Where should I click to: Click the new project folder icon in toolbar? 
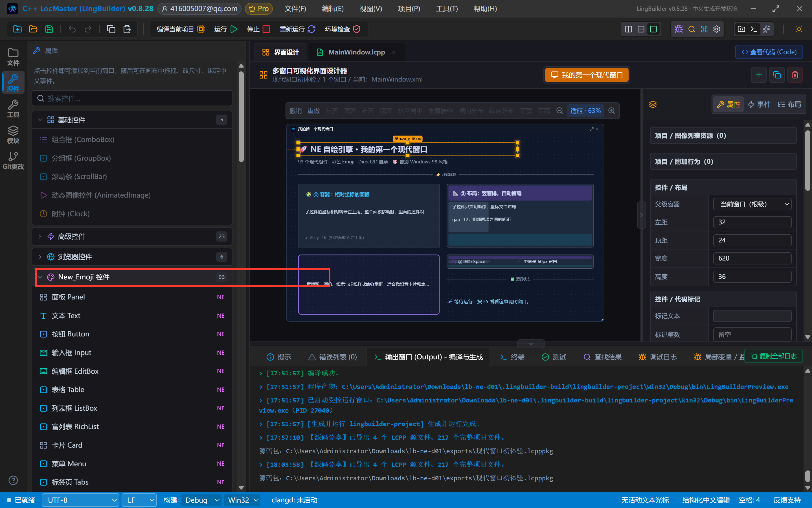click(17, 29)
